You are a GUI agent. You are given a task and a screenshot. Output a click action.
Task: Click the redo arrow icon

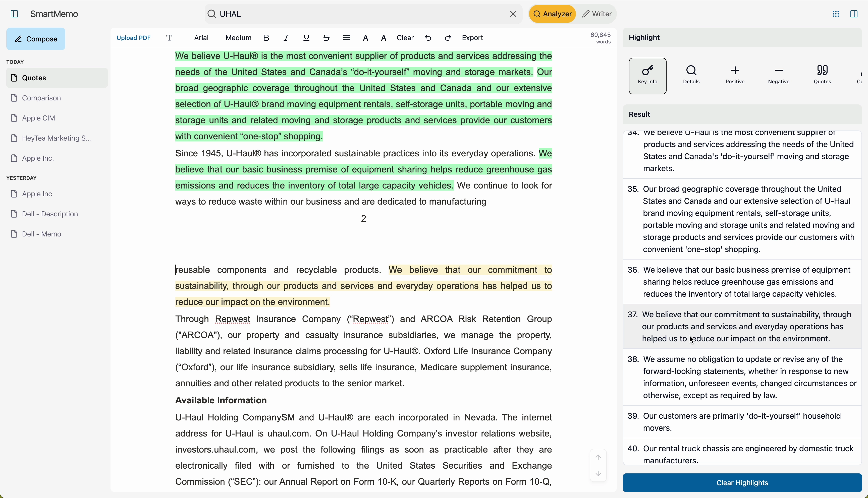pos(448,38)
